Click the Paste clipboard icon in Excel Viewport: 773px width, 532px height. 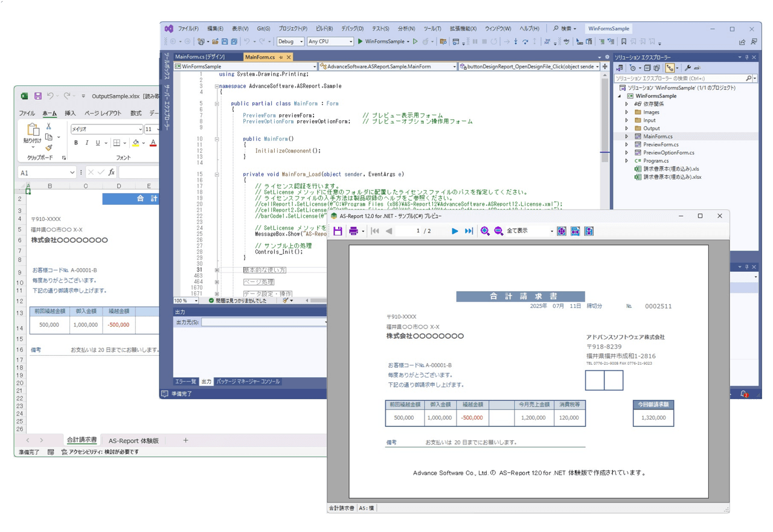(x=33, y=130)
